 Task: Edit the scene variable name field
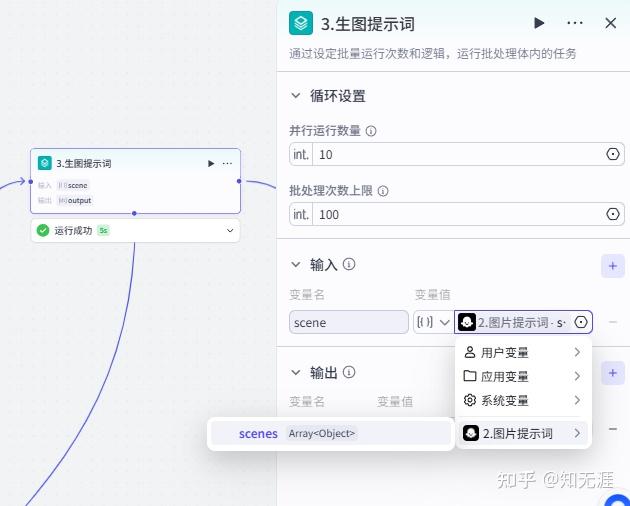[x=348, y=322]
